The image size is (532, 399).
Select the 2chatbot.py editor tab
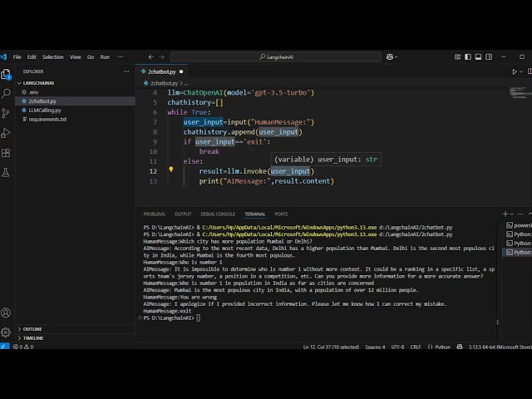click(x=161, y=71)
